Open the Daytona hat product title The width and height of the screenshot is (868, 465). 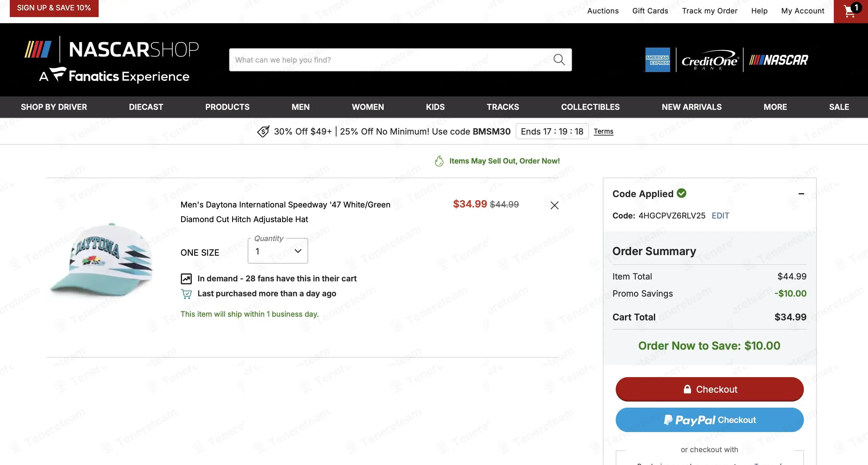point(285,212)
